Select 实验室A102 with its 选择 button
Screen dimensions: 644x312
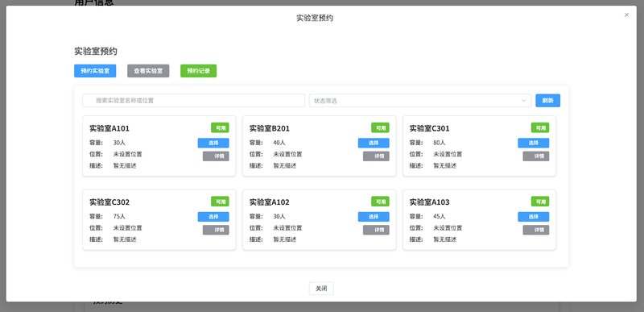374,217
